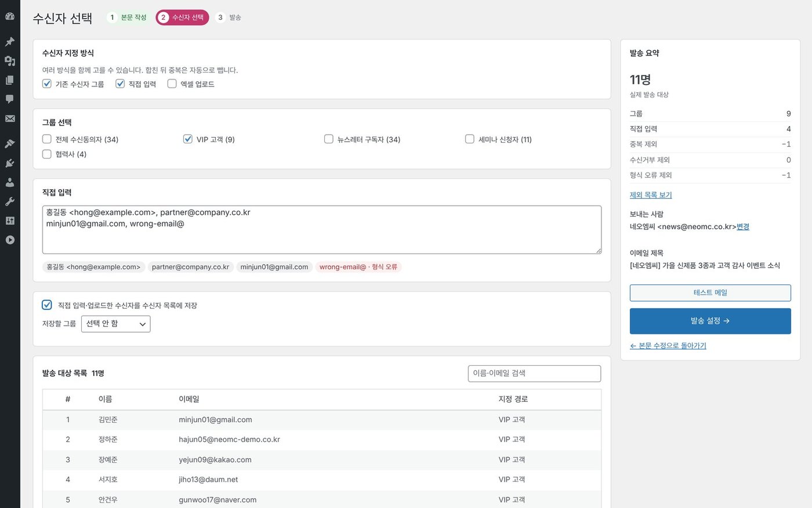Open the envelope mail icon in sidebar

[x=10, y=118]
